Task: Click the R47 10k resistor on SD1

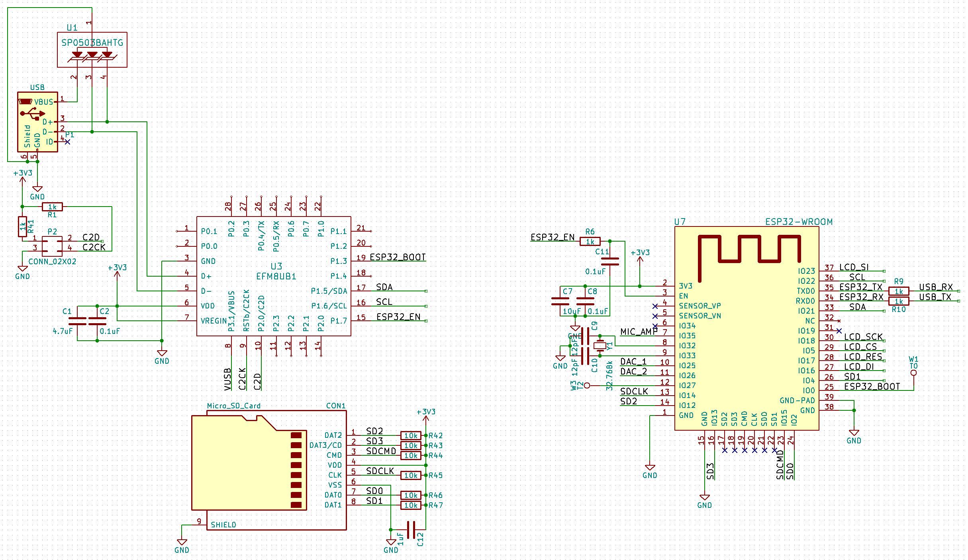Action: pyautogui.click(x=411, y=505)
